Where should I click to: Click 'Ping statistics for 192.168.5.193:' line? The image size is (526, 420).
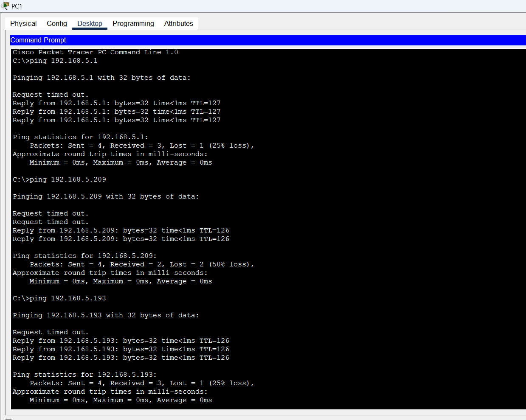click(x=84, y=375)
